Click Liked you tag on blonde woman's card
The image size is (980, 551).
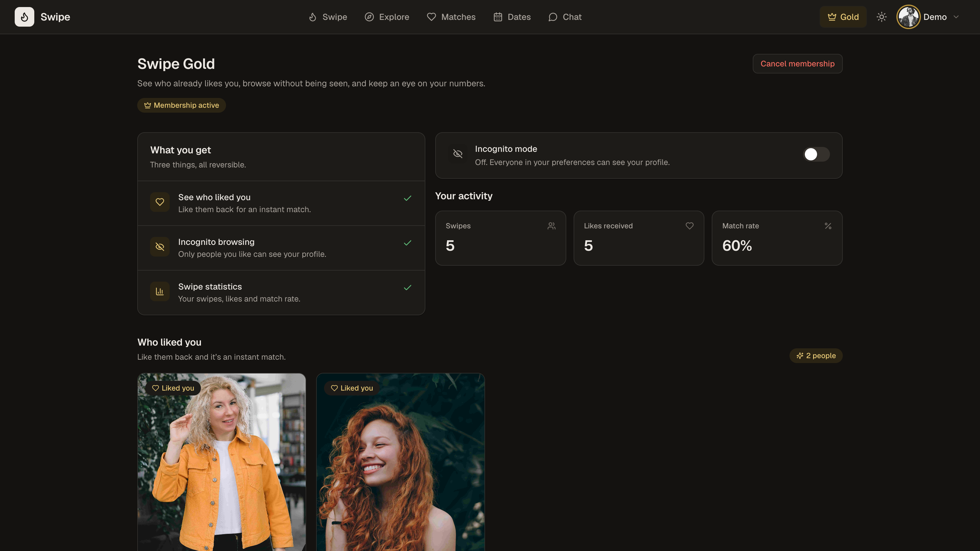pyautogui.click(x=173, y=388)
